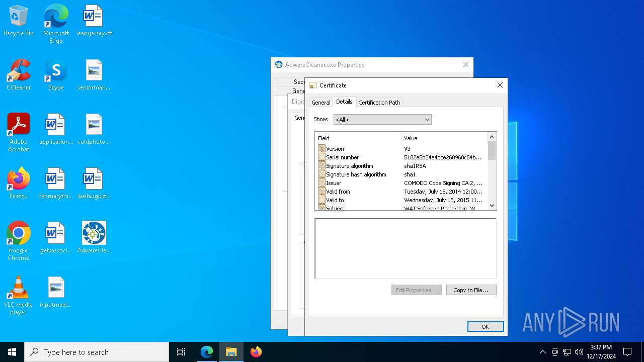Viewport: 644px width, 362px height.
Task: Select the getsassoci Word document icon
Action: 56,238
